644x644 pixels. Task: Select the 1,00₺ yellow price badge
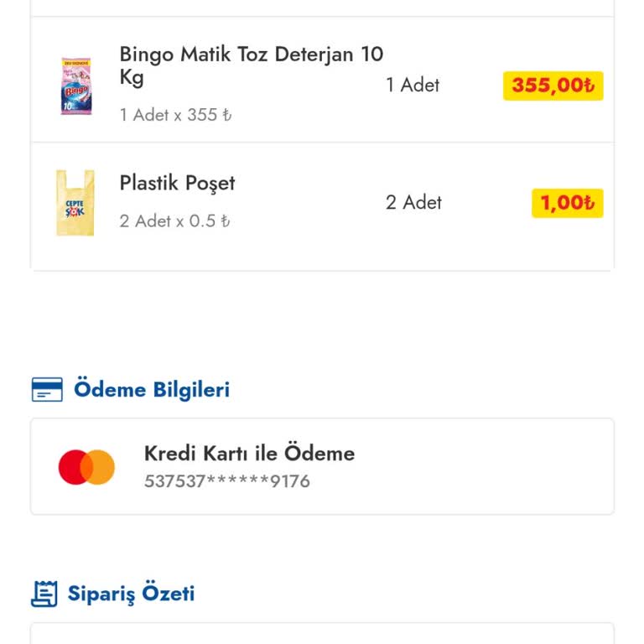pos(567,203)
